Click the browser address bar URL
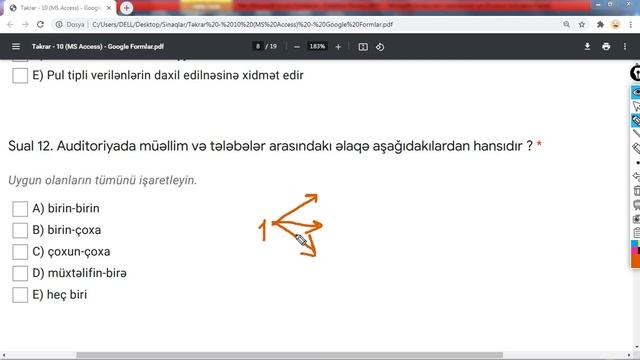 tap(242, 24)
